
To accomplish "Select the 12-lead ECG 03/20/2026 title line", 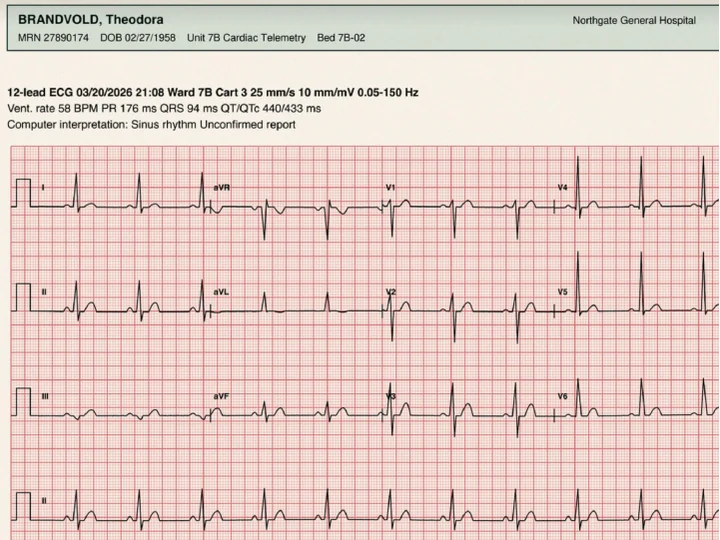I will coord(213,92).
